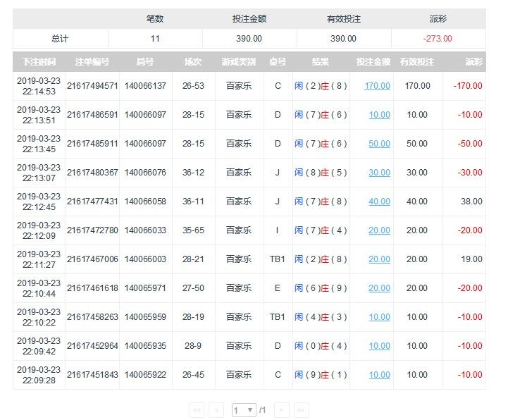The height and width of the screenshot is (420, 508).
Task: Open the 50.00 bet amount link
Action: pos(379,144)
